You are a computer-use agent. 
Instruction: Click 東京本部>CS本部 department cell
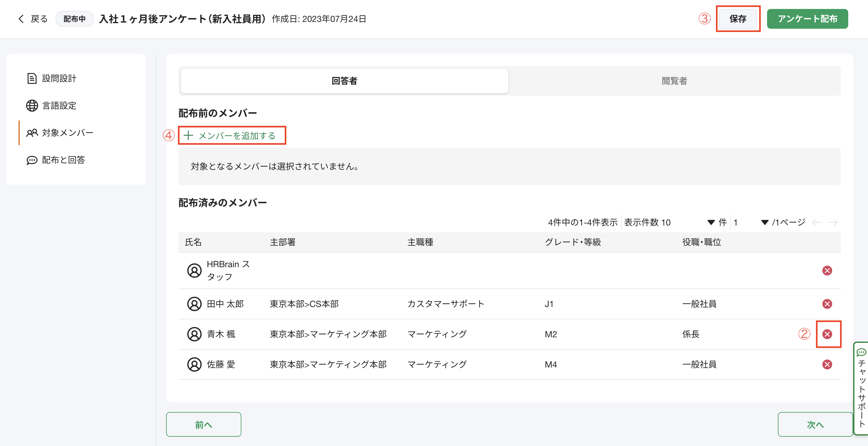[304, 304]
